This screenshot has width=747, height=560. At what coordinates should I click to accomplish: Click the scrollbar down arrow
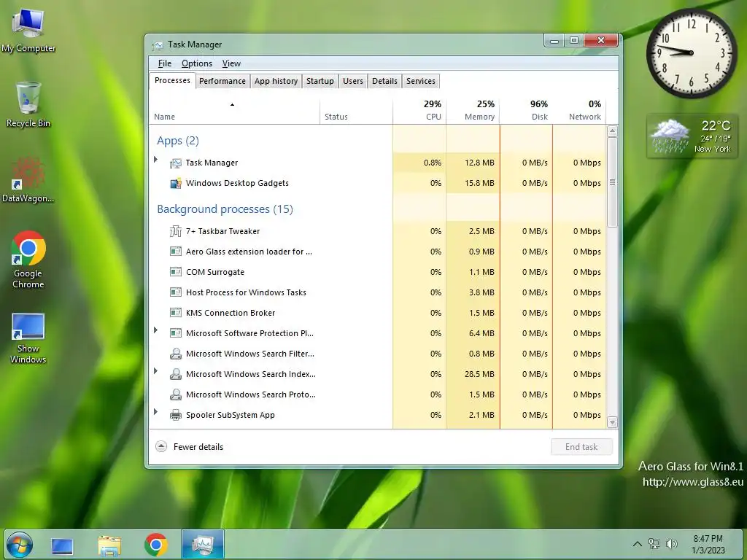point(613,422)
